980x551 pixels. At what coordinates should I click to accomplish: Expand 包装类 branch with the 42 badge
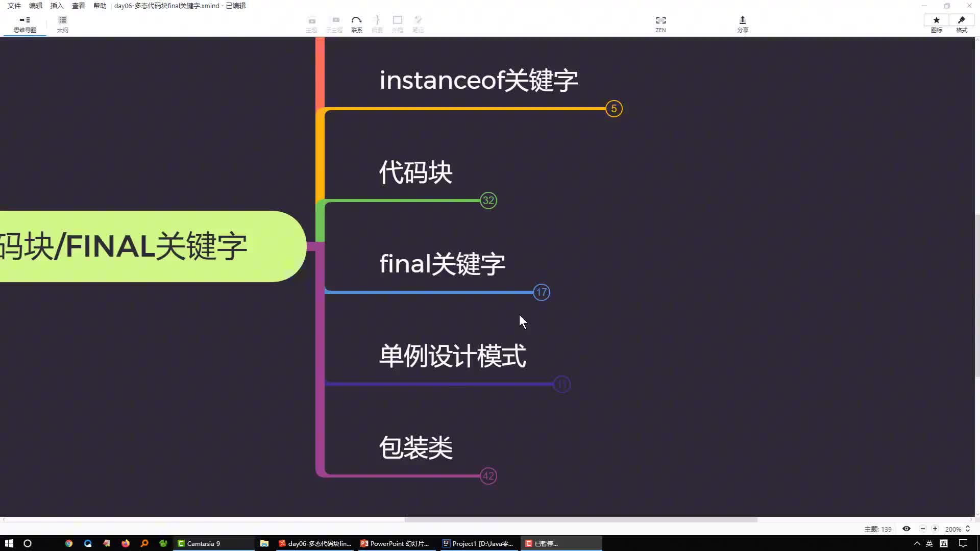pyautogui.click(x=488, y=476)
